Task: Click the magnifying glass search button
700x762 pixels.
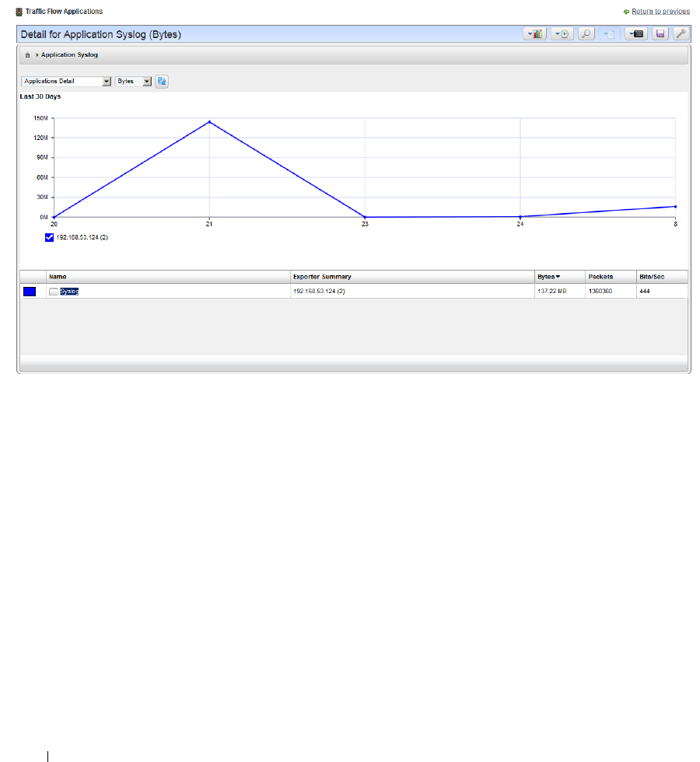Action: click(586, 34)
